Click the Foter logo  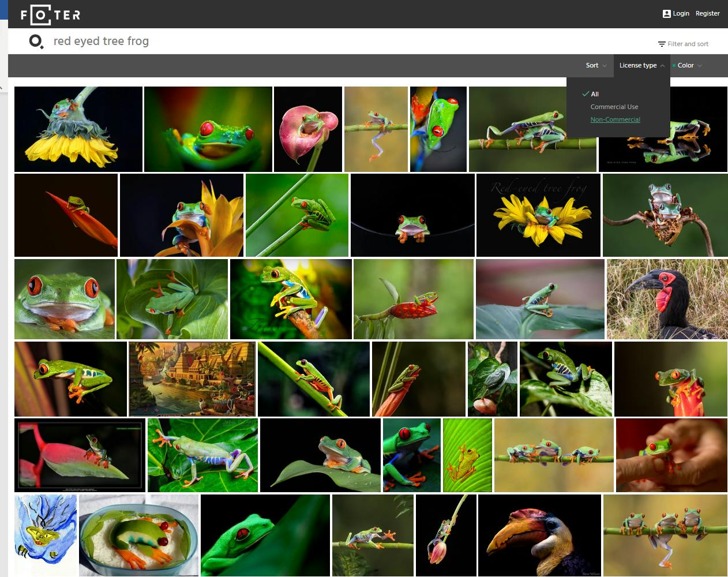[50, 14]
